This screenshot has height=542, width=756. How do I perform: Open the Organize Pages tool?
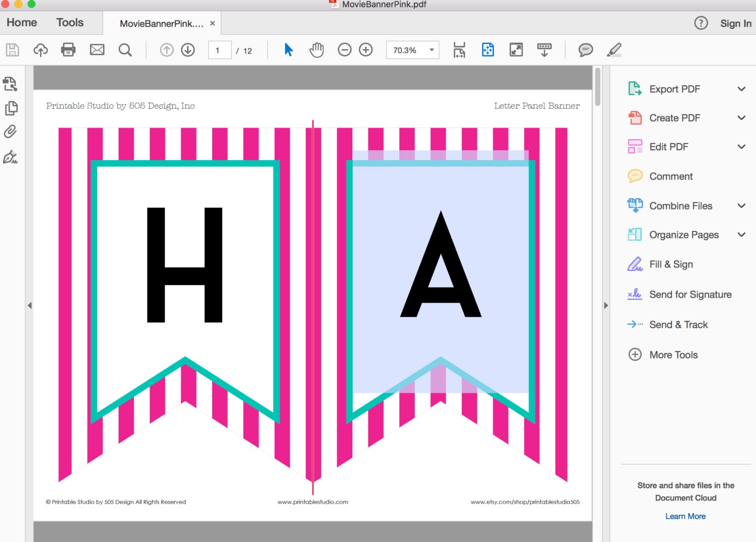coord(684,234)
